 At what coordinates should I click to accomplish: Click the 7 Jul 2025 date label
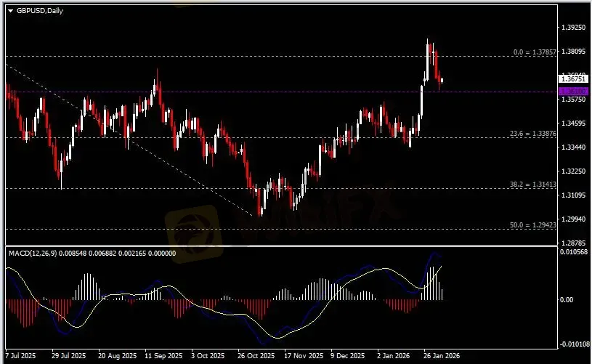click(x=21, y=356)
